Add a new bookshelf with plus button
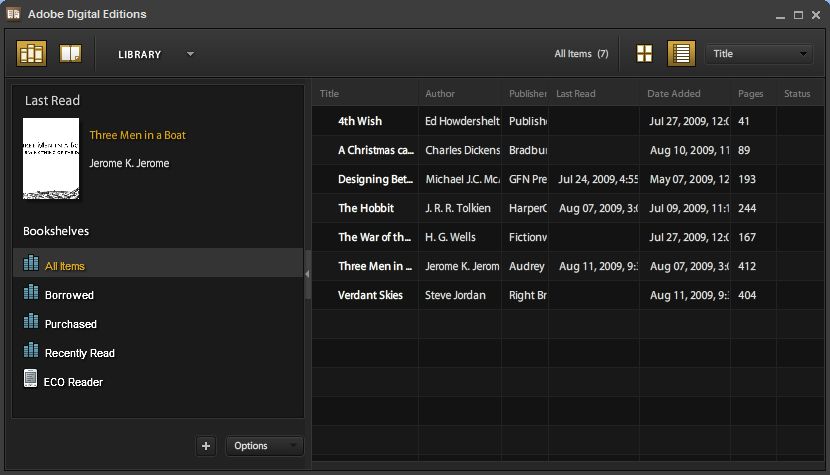Image resolution: width=830 pixels, height=475 pixels. click(x=206, y=446)
